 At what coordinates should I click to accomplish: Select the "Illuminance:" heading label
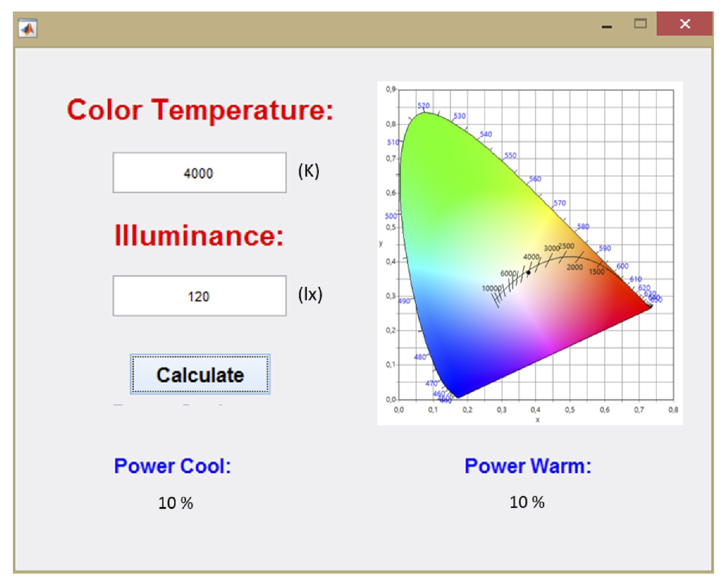[x=199, y=236]
